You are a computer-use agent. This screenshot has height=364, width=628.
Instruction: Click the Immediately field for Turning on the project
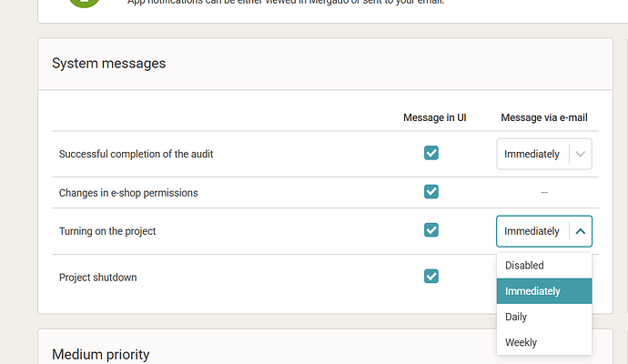532,231
